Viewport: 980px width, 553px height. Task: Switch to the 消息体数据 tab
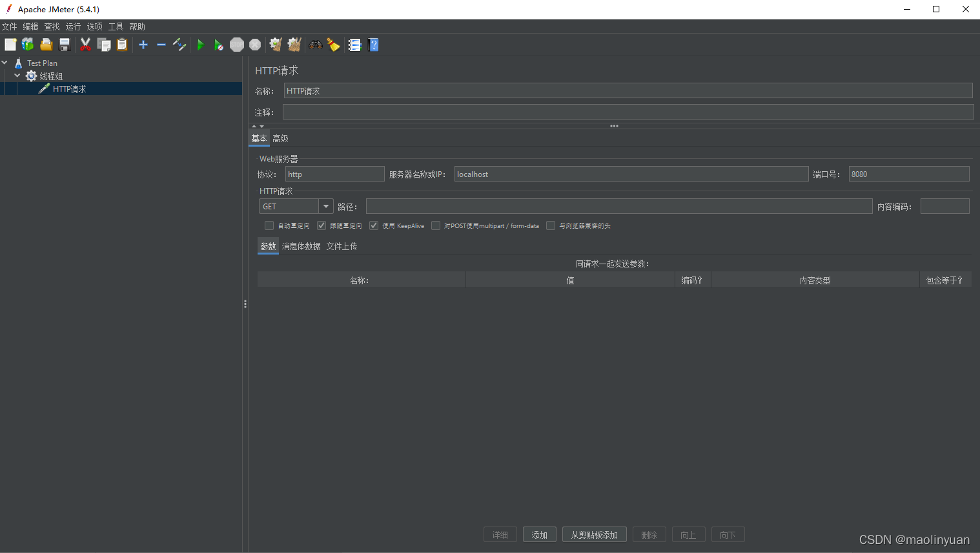click(301, 246)
